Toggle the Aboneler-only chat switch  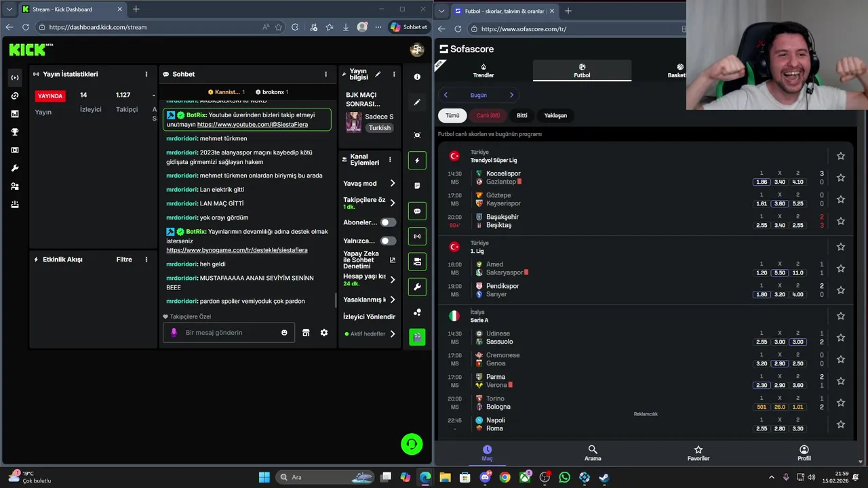coord(388,222)
